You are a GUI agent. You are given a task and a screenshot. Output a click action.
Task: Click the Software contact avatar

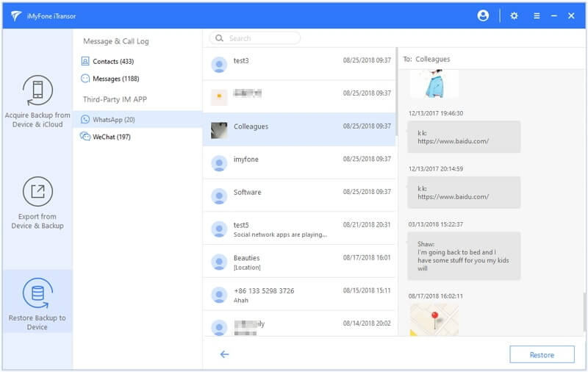(x=219, y=196)
